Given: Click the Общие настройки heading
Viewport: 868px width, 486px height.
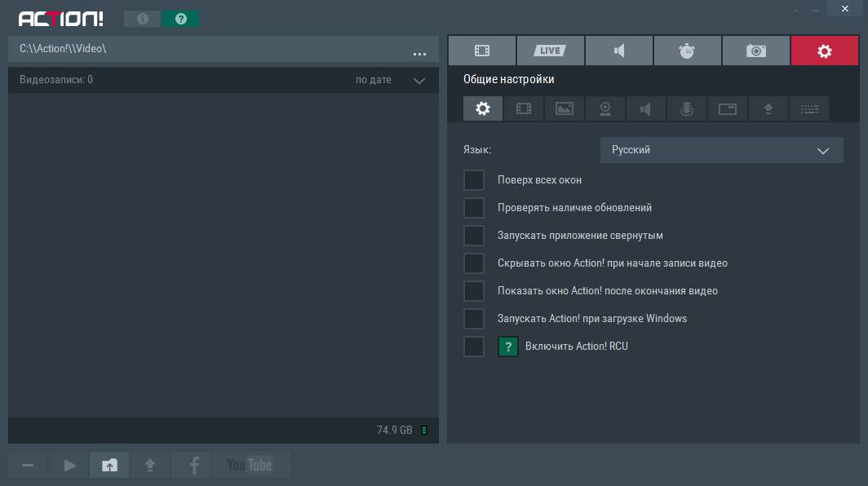Looking at the screenshot, I should (509, 79).
